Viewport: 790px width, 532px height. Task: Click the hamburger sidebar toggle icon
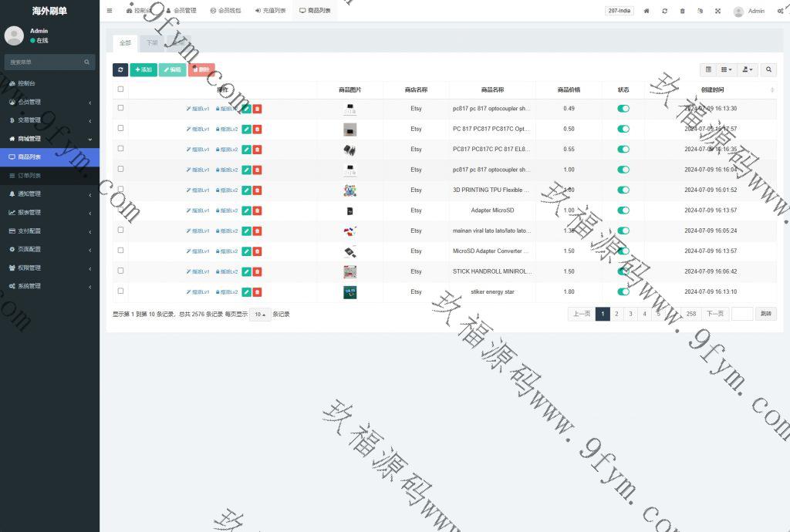(110, 11)
